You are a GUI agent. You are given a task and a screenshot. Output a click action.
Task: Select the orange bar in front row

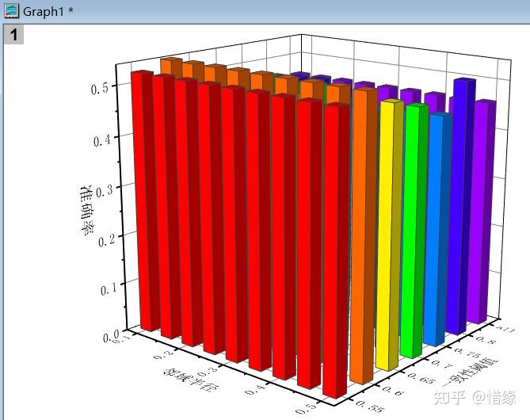pyautogui.click(x=364, y=236)
